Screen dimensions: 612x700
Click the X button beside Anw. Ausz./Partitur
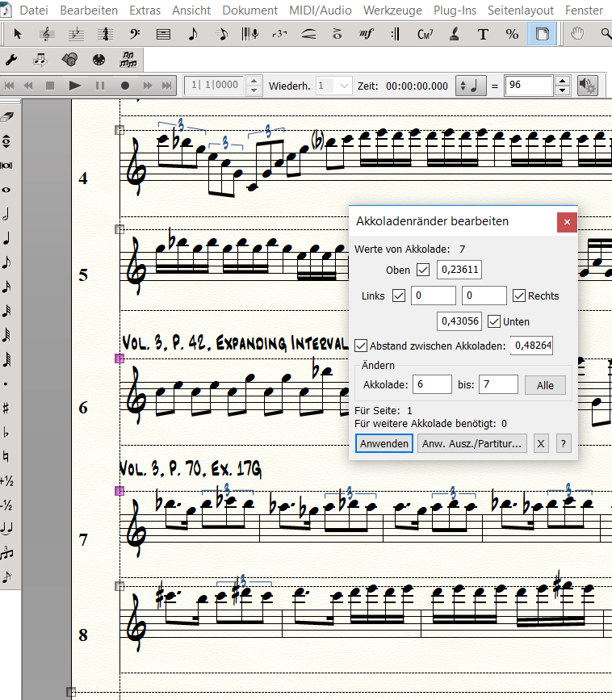point(541,443)
